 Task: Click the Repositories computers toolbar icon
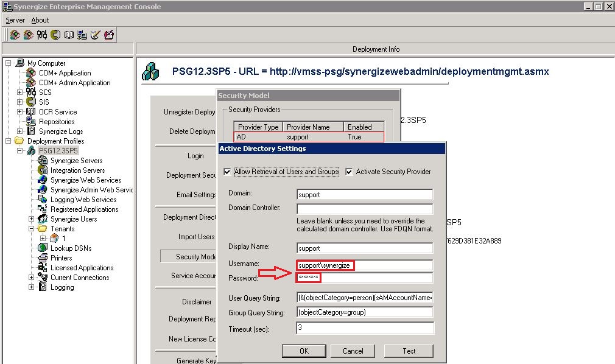tap(82, 35)
